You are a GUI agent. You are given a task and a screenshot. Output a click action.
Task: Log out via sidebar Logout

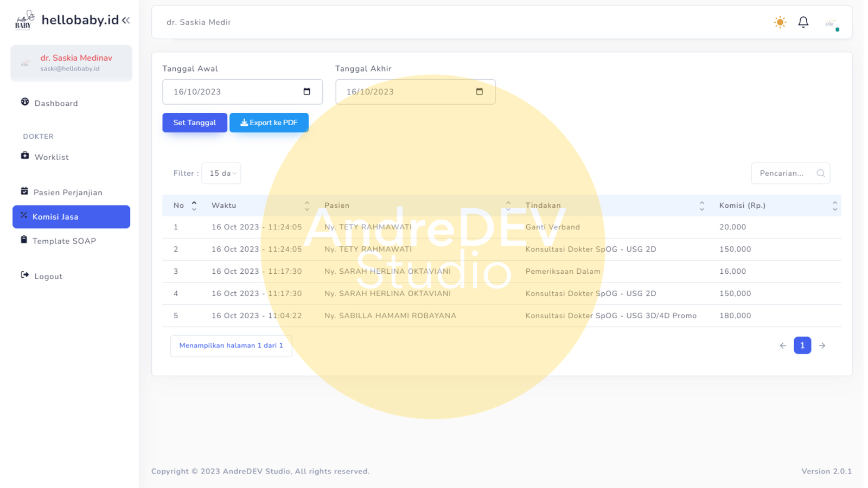pos(48,277)
